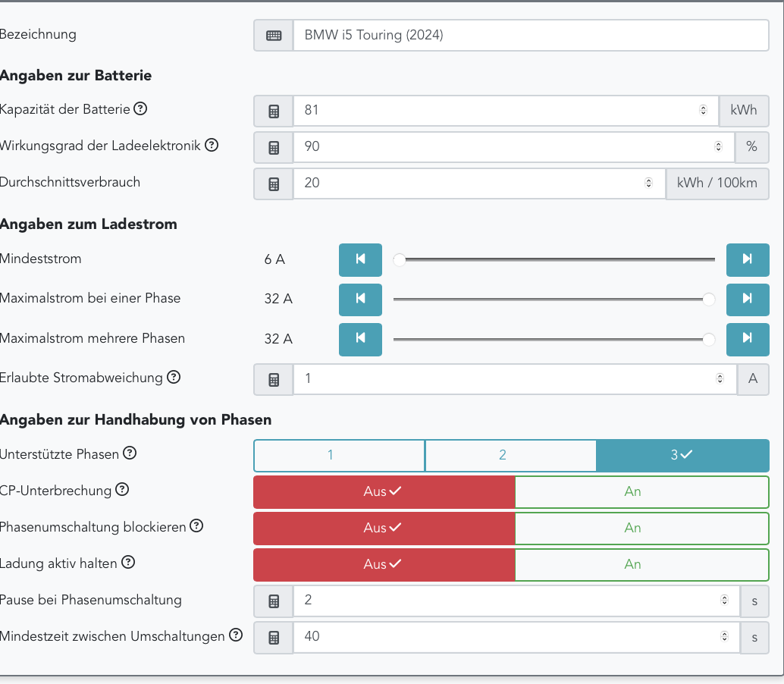Show help for Ladung aktiv halten

(x=128, y=563)
